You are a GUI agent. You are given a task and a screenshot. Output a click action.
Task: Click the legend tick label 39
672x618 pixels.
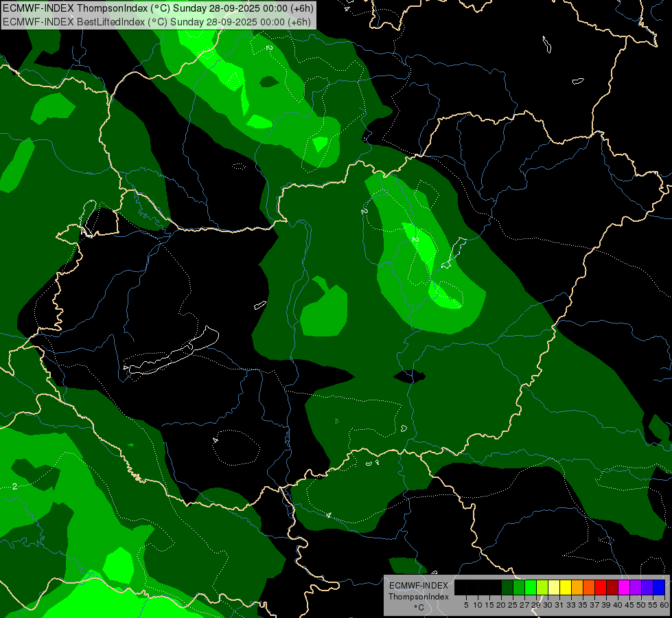(606, 605)
